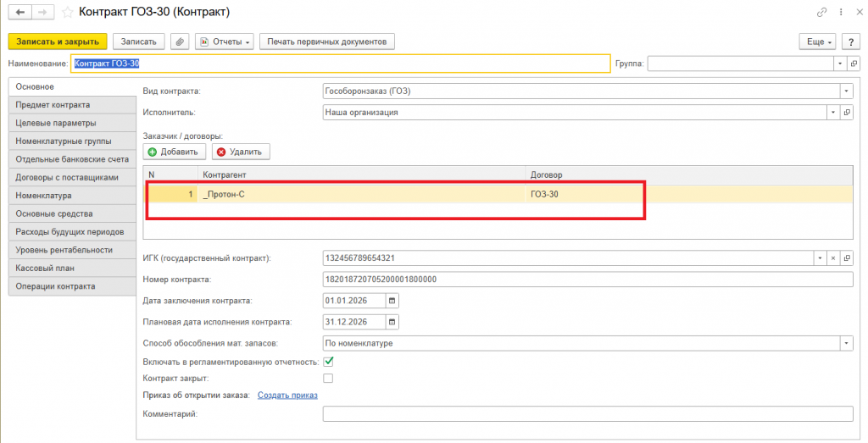Open Отдельные банковские счета tab
Viewport: 868px width, 443px height.
pos(72,159)
